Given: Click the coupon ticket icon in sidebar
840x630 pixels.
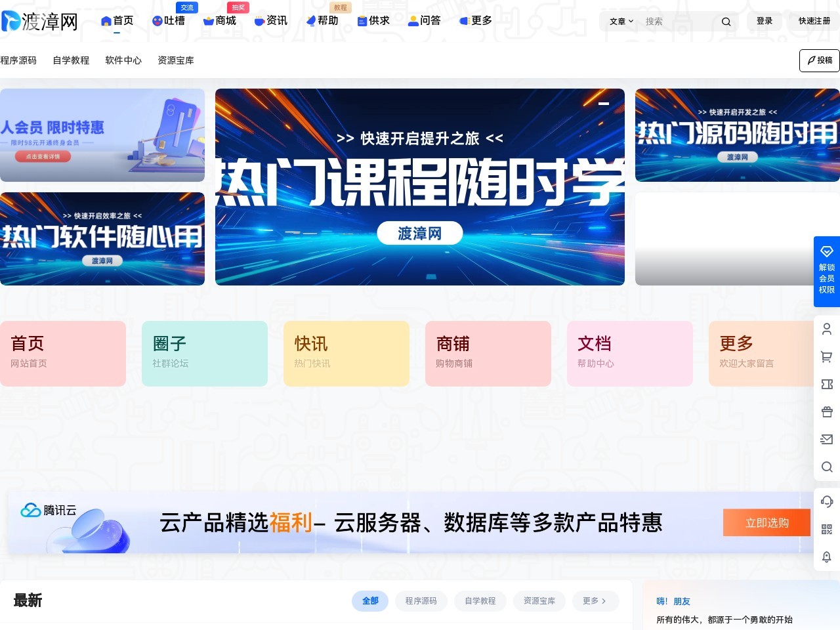Looking at the screenshot, I should pos(826,384).
